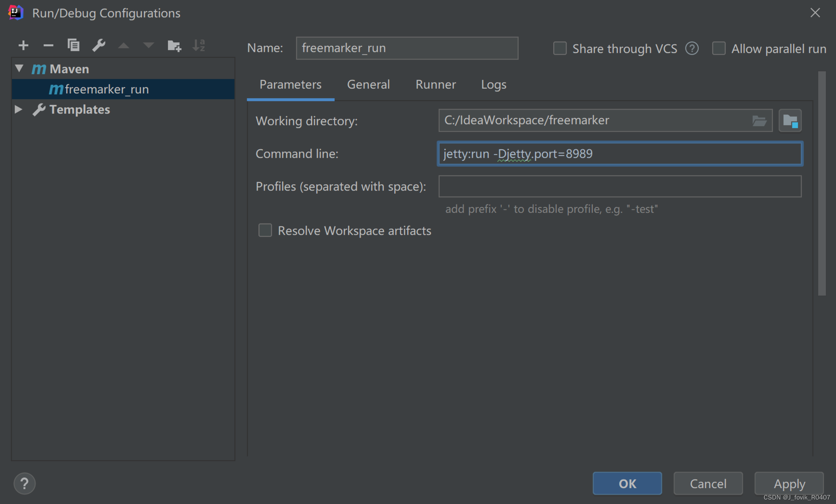The height and width of the screenshot is (504, 836).
Task: Click the vertical scrollbar on settings panel
Action: pyautogui.click(x=822, y=183)
